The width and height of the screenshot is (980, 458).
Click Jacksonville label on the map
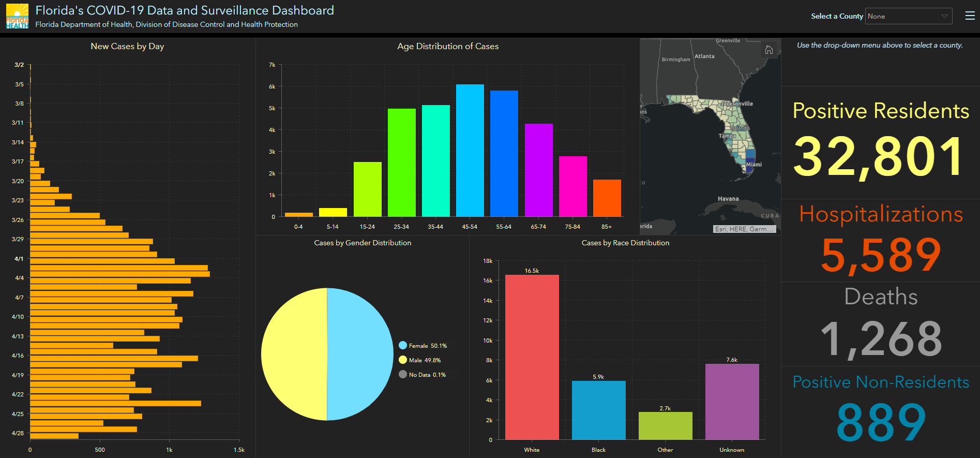(737, 104)
